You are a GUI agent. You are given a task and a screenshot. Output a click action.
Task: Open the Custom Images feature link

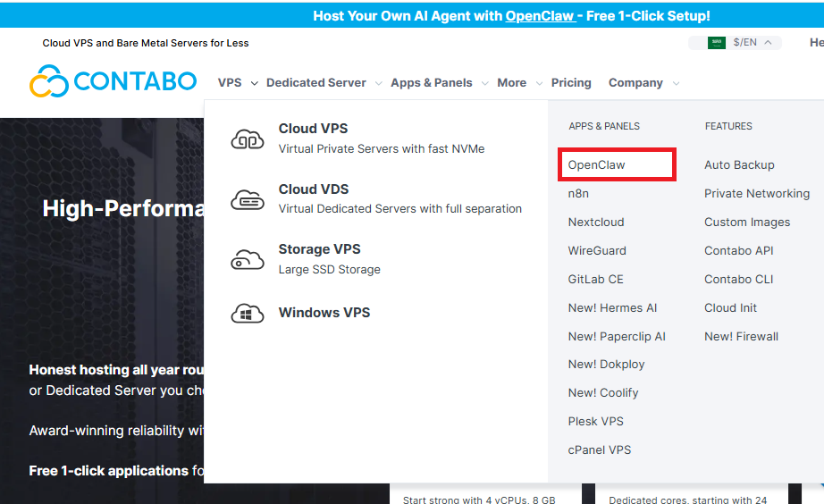pyautogui.click(x=747, y=223)
